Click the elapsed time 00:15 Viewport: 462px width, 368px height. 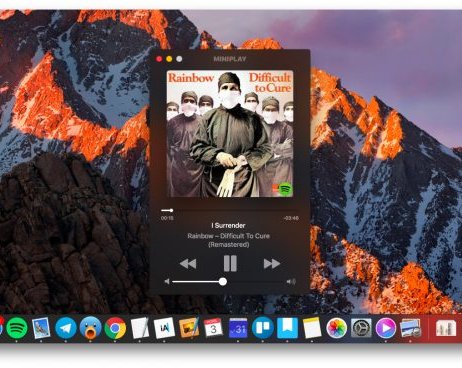[x=167, y=218]
